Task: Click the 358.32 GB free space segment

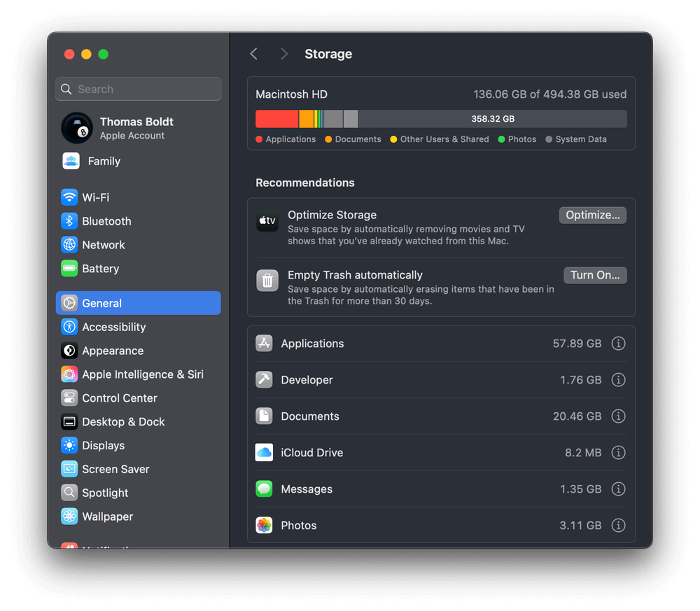Action: click(x=492, y=119)
